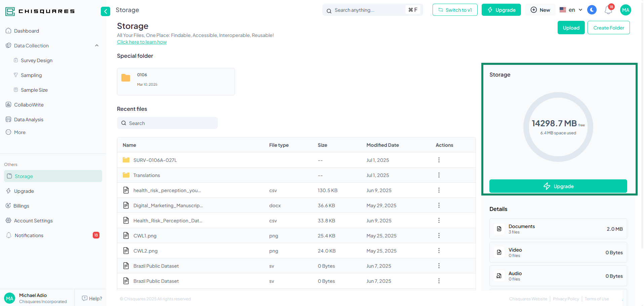Screen dimensions: 644x306
Task: Open the notifications bell icon
Action: [x=608, y=10]
